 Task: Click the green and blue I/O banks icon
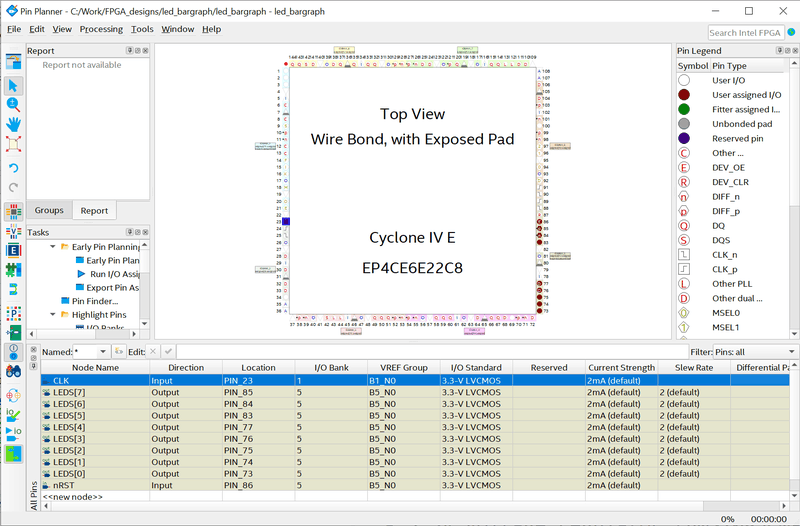coord(13,269)
